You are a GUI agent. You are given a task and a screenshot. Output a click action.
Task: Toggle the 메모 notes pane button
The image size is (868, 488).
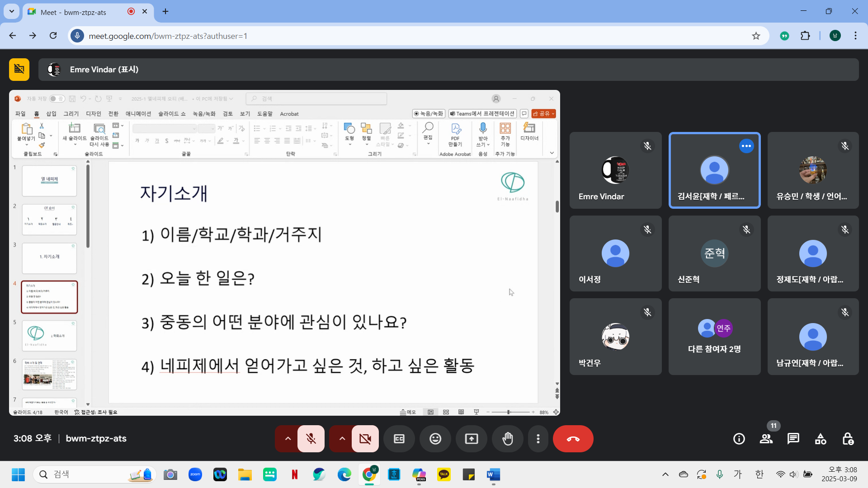[x=408, y=412]
